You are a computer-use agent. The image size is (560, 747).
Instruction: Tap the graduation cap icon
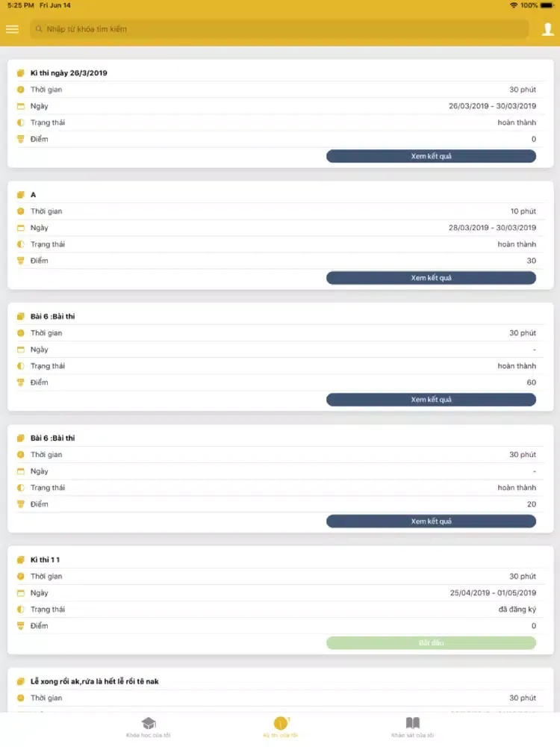pyautogui.click(x=149, y=723)
